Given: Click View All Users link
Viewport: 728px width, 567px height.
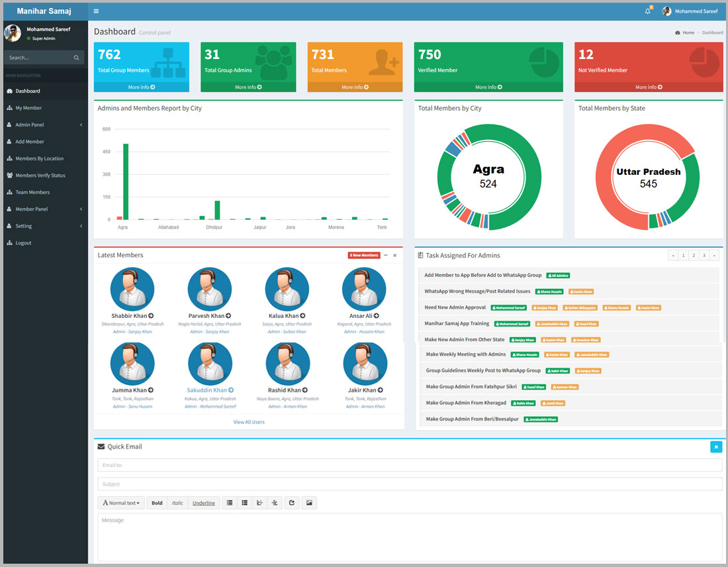Looking at the screenshot, I should pos(249,422).
